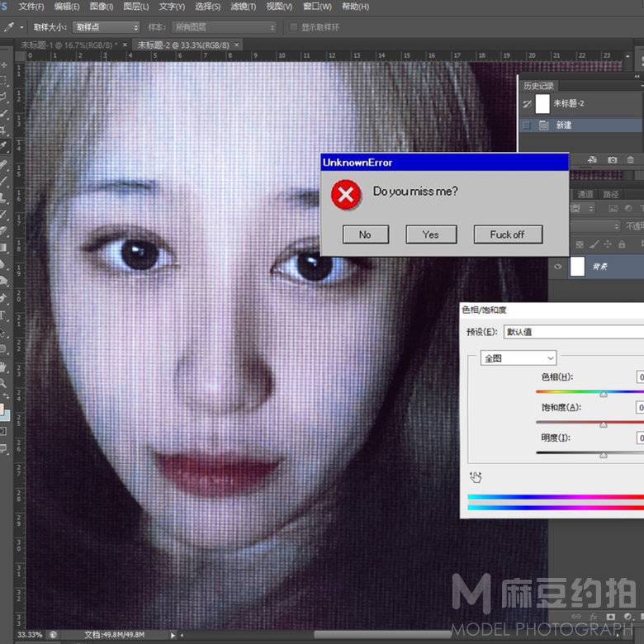Delete current history state with trash icon
The image size is (644, 644).
(631, 160)
